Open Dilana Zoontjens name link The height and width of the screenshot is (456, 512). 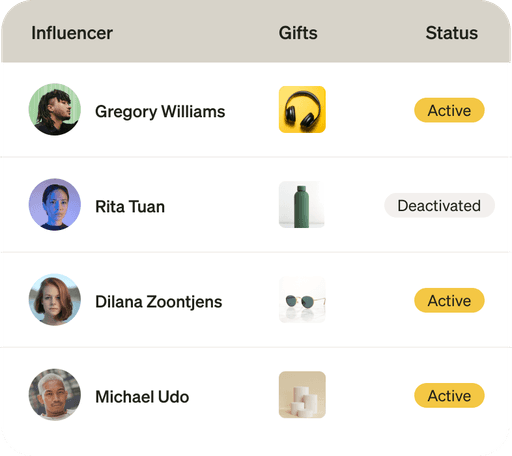(x=159, y=302)
